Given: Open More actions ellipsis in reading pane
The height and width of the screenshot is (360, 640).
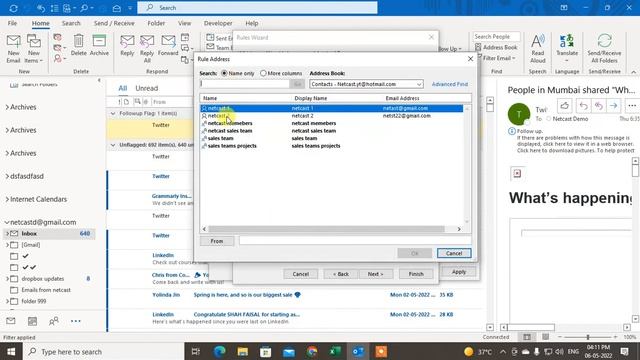Looking at the screenshot, I should [x=632, y=106].
